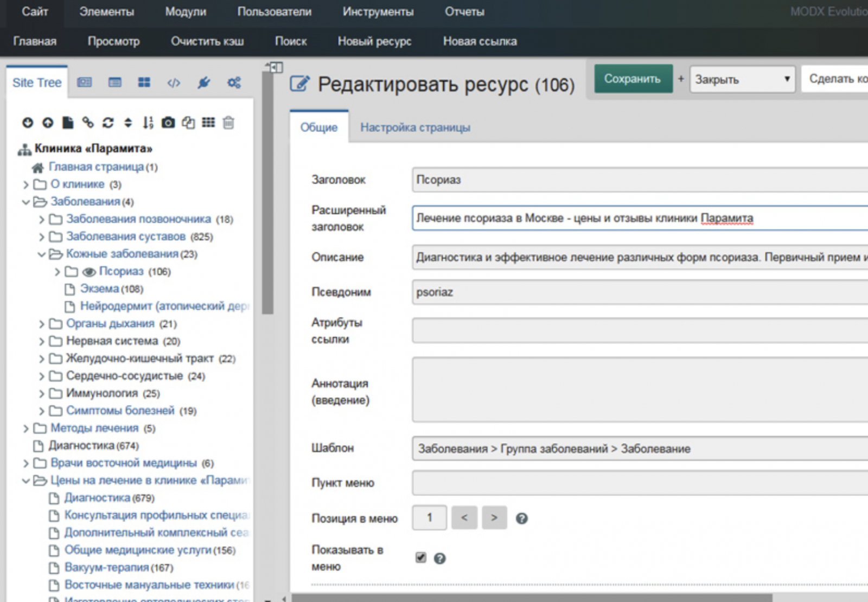This screenshot has height=602, width=868.
Task: Click the expand tree down-arrow icon
Action: click(x=27, y=123)
